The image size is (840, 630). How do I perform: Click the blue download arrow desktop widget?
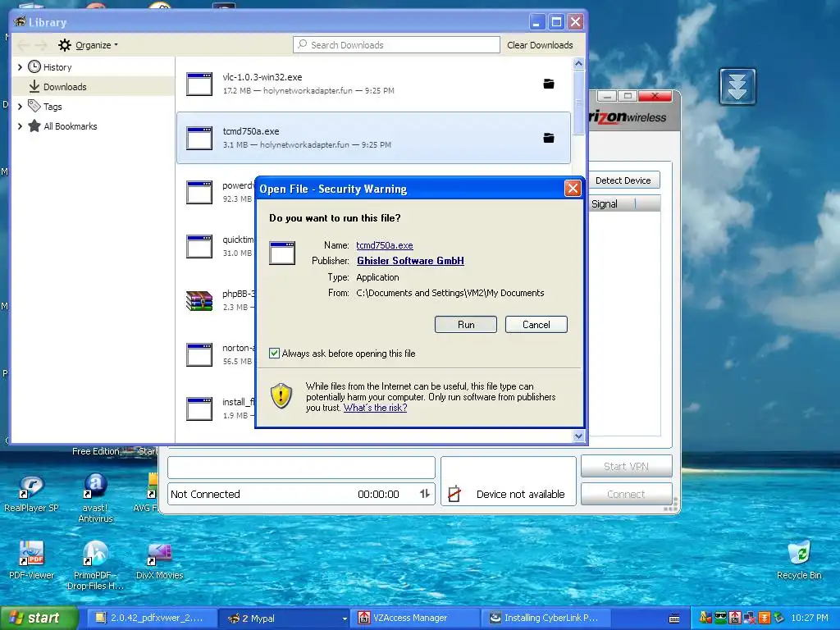(x=737, y=86)
